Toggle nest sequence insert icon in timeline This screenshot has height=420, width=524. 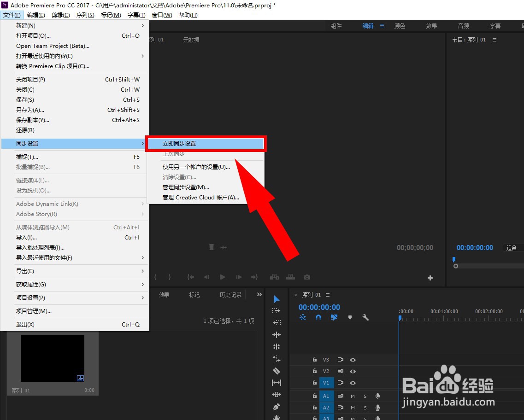303,317
